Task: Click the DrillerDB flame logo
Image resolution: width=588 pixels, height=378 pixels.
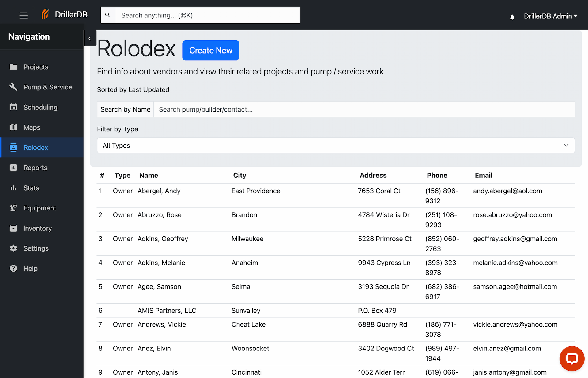Action: [45, 14]
